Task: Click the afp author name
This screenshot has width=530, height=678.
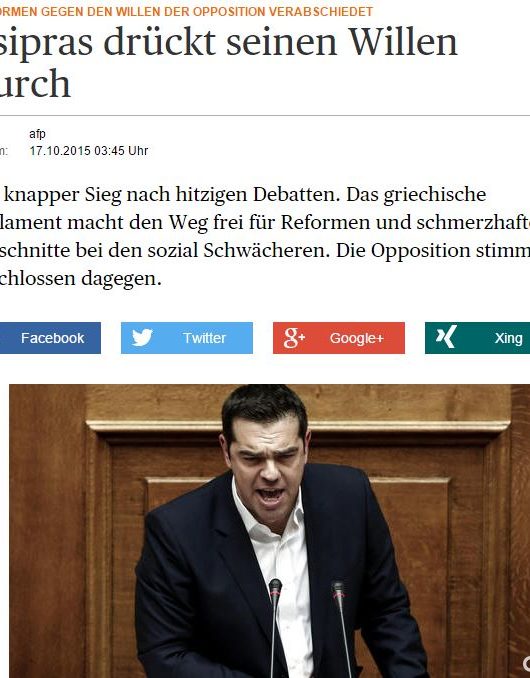Action: (37, 134)
